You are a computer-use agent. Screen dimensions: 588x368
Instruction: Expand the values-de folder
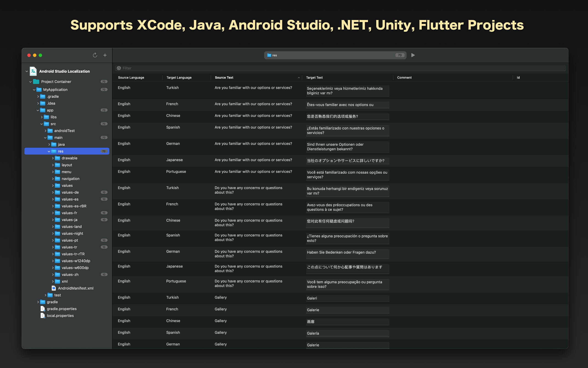pyautogui.click(x=53, y=192)
